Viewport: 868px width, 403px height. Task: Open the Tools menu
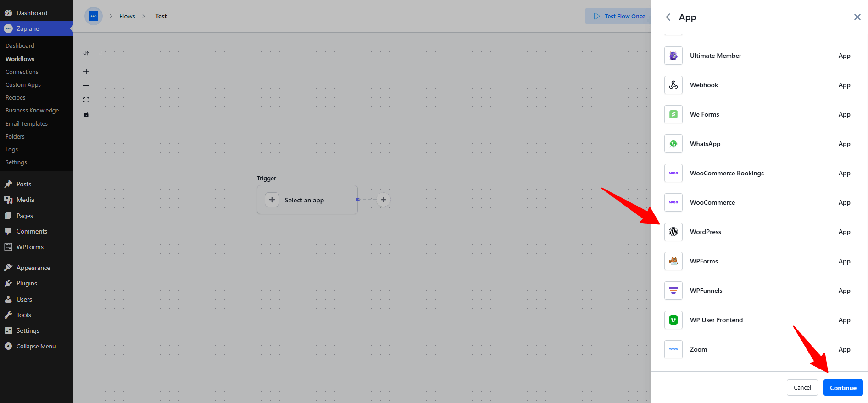click(37, 315)
